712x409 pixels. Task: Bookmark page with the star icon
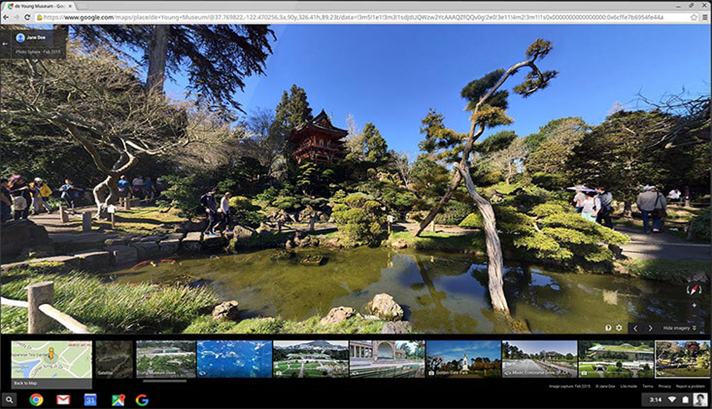(694, 17)
